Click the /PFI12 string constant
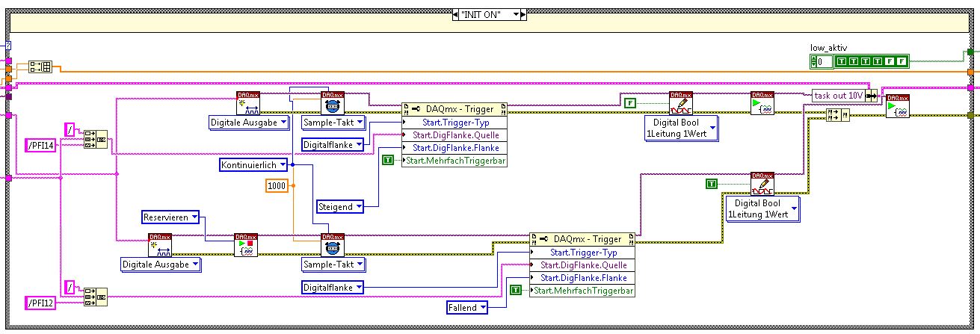This screenshot has width=980, height=334. click(40, 303)
